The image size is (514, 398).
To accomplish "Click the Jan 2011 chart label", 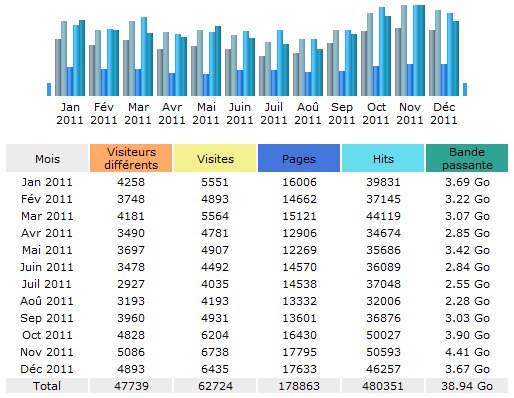I will 70,113.
